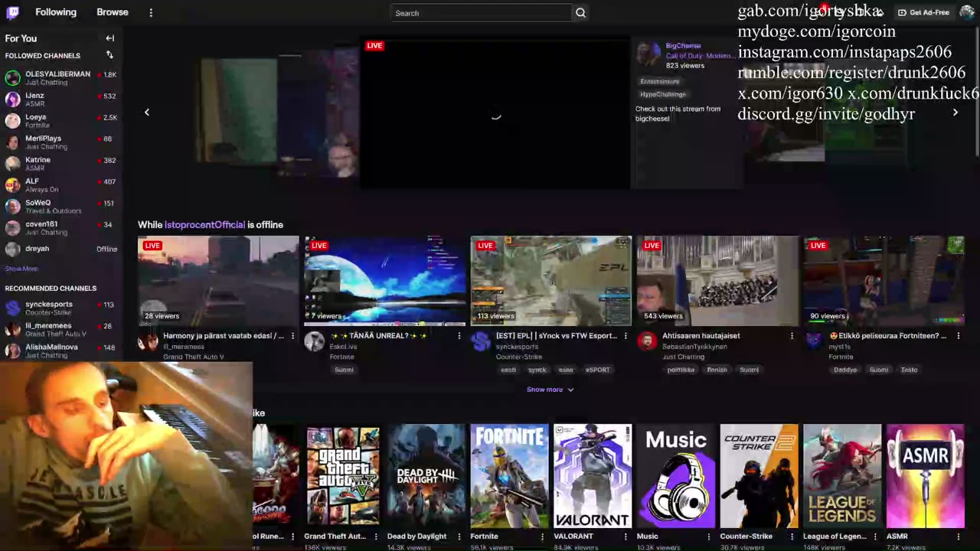
Task: Open options for ASMR category
Action: point(959,536)
